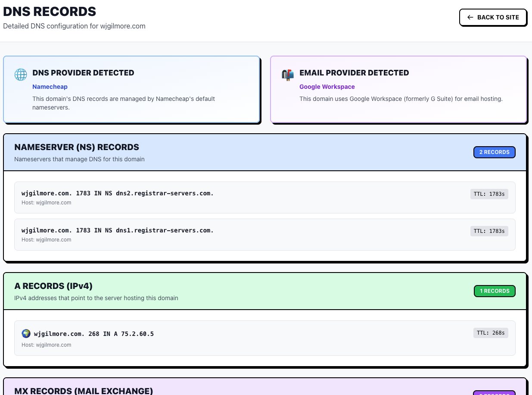The image size is (532, 395).
Task: Click the left arrow icon in Back button
Action: (x=470, y=17)
